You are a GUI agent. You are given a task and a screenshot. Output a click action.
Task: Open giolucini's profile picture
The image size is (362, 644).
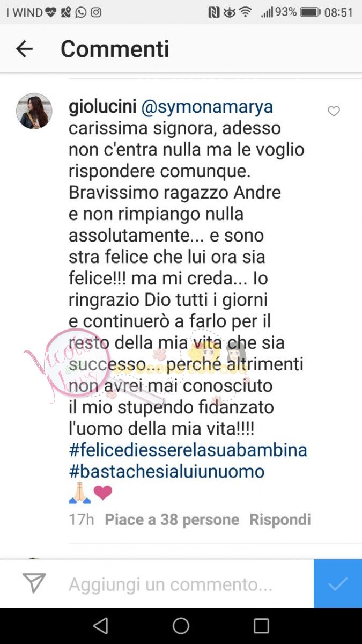[34, 111]
